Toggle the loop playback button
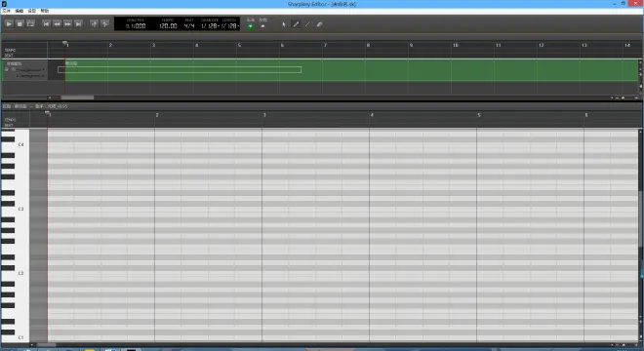This screenshot has height=351, width=644. pyautogui.click(x=30, y=23)
